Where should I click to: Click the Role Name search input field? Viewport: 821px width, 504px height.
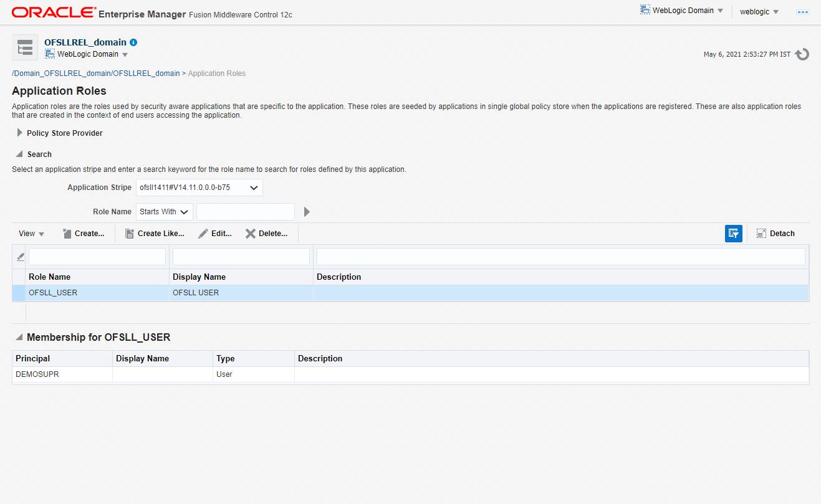tap(246, 212)
